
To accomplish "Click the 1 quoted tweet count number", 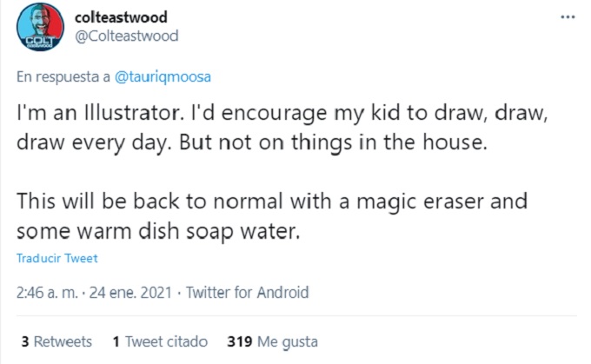I will tap(116, 341).
